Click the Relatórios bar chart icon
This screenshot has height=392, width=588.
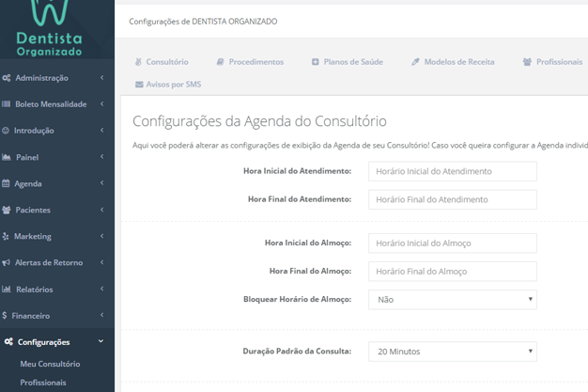click(7, 289)
